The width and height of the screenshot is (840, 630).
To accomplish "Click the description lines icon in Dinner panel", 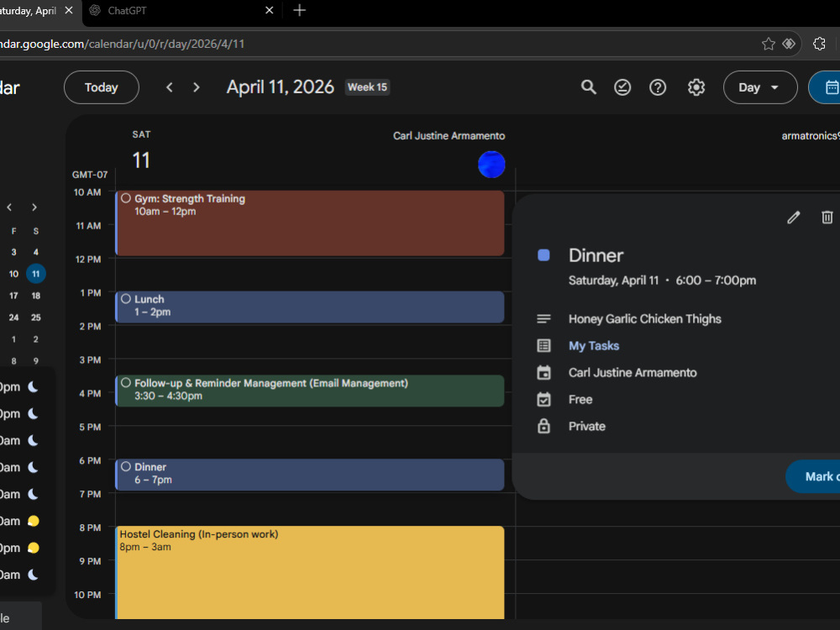I will click(543, 318).
